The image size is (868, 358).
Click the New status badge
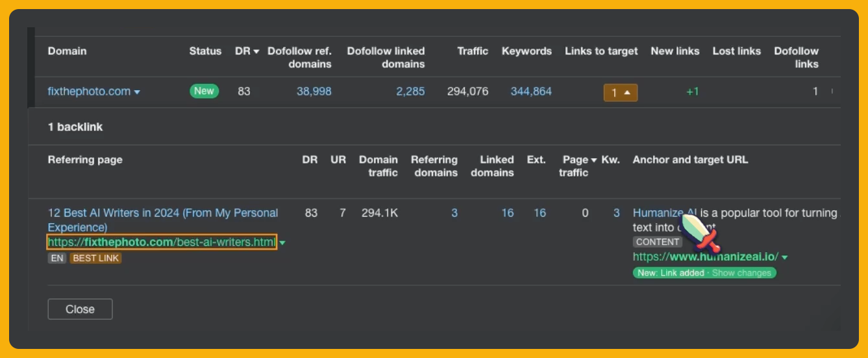(204, 91)
